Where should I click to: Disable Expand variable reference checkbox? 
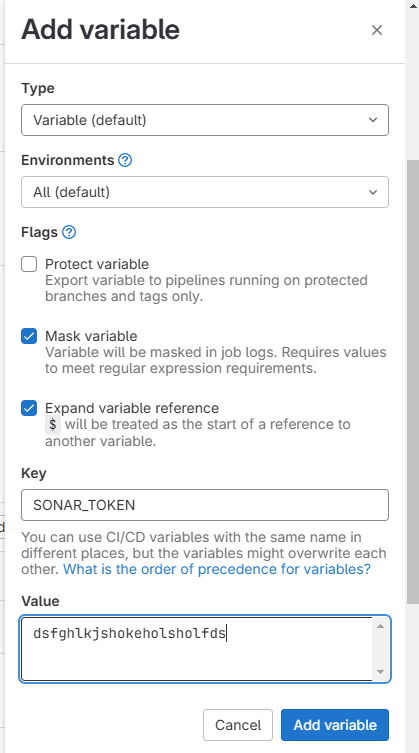pyautogui.click(x=29, y=408)
